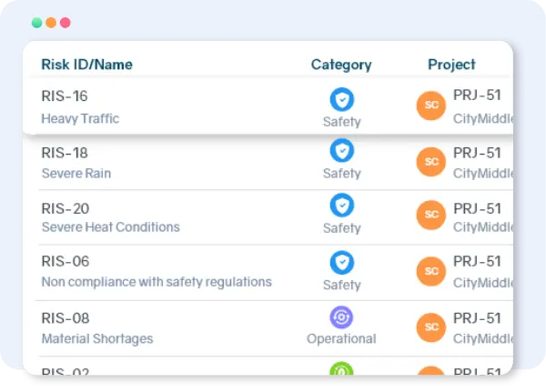Open Non compliance with safety regulations risk

(157, 282)
